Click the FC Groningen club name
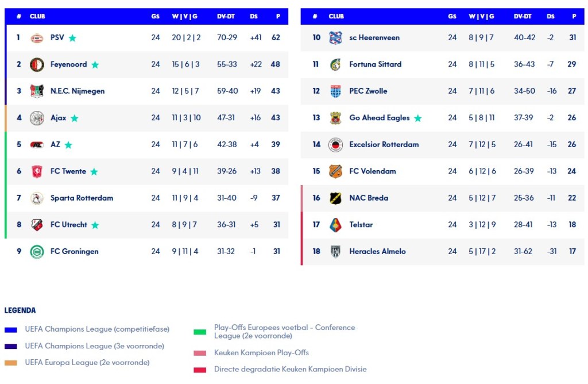The width and height of the screenshot is (588, 384). [74, 251]
